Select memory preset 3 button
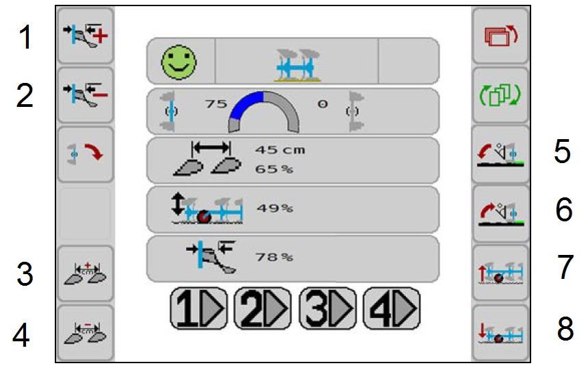 328,308
